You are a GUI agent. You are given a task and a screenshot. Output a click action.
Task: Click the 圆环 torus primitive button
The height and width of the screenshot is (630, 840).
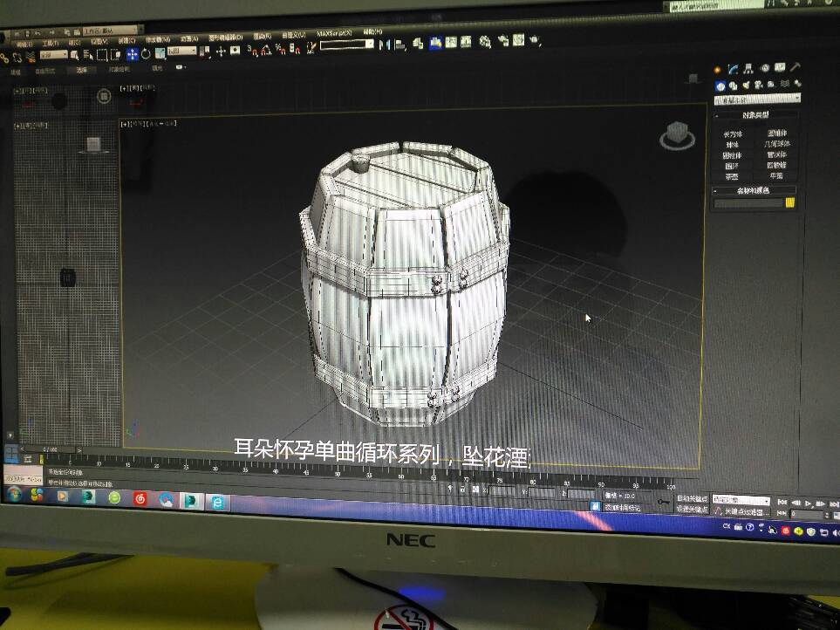(x=732, y=167)
